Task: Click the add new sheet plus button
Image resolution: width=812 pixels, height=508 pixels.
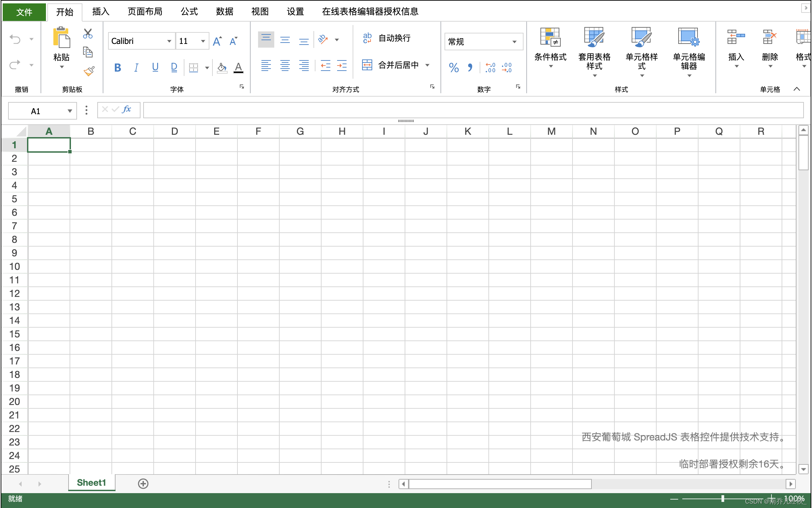Action: (143, 483)
